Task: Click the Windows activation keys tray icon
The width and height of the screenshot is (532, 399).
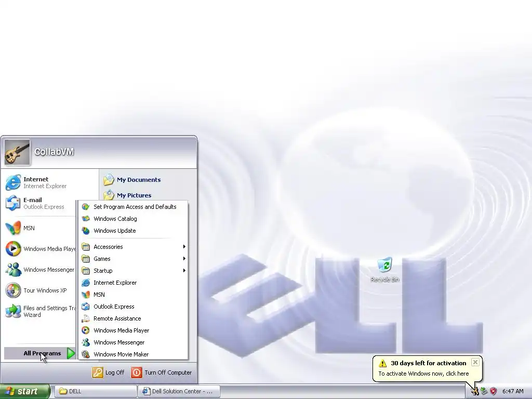Action: click(475, 392)
